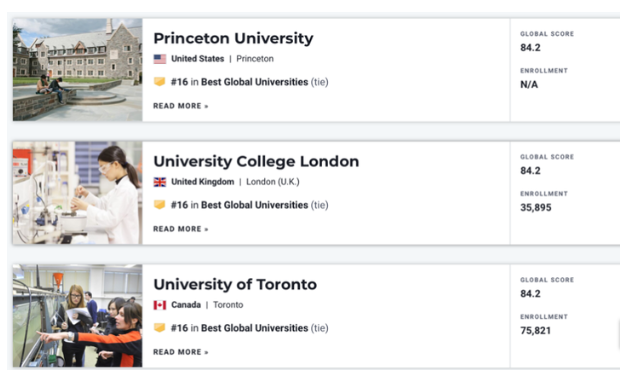Open the Princeton campus building thumbnail
The height and width of the screenshot is (370, 622).
pyautogui.click(x=77, y=69)
